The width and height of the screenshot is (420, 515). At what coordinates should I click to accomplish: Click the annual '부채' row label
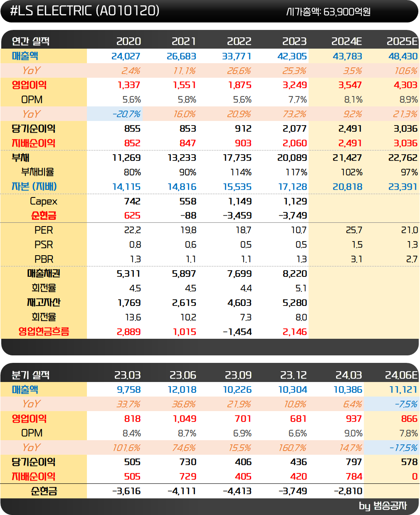tap(20, 158)
